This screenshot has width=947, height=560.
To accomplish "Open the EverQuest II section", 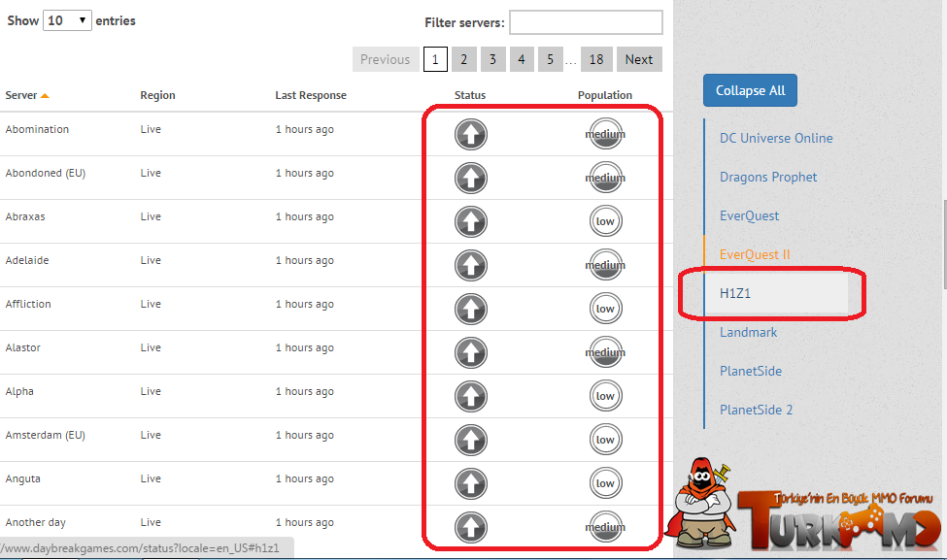I will point(755,254).
